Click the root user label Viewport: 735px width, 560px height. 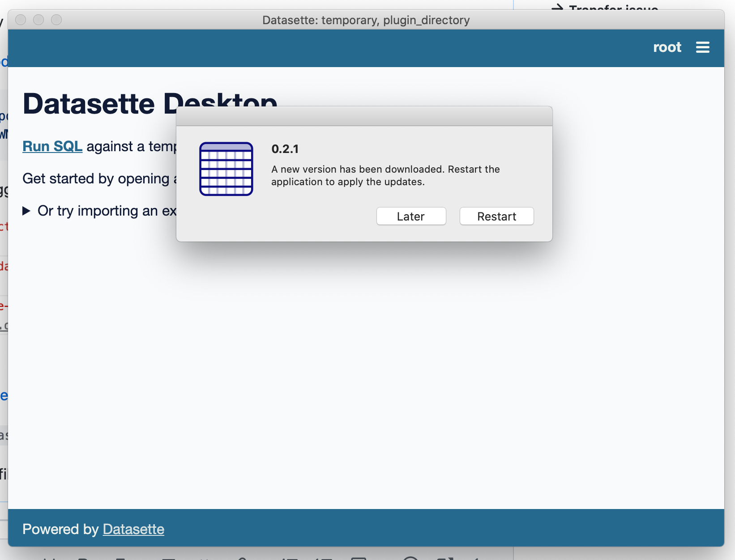(x=667, y=47)
